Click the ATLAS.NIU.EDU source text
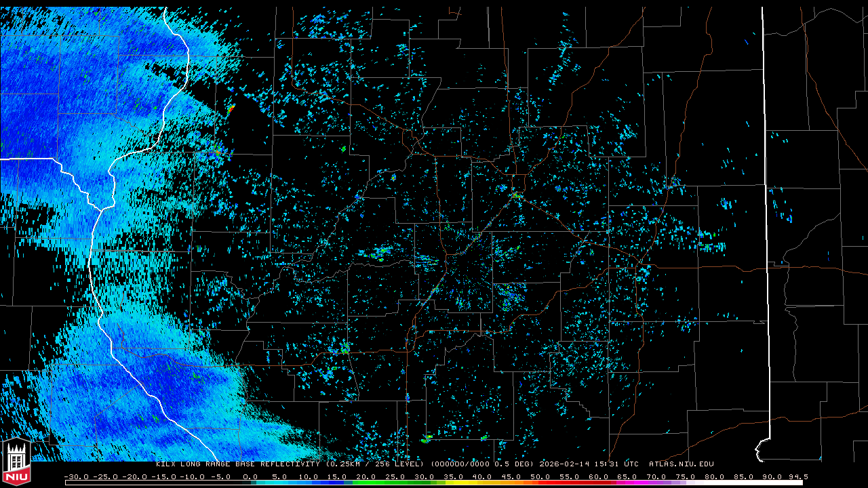 coord(682,464)
